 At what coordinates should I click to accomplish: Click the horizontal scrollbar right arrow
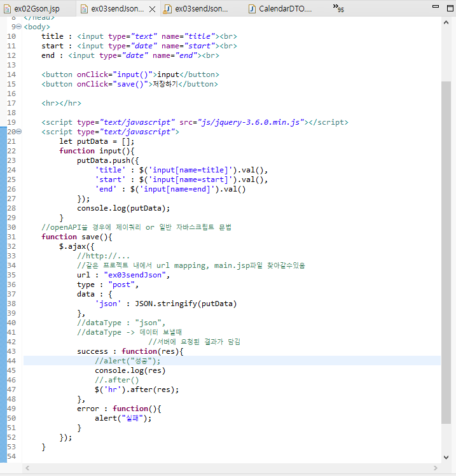436,468
